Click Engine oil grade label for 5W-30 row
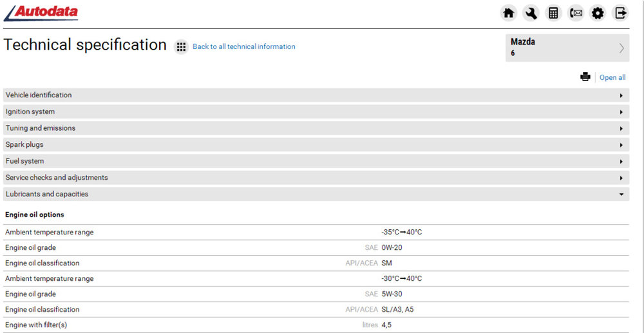The image size is (644, 333). pos(30,294)
